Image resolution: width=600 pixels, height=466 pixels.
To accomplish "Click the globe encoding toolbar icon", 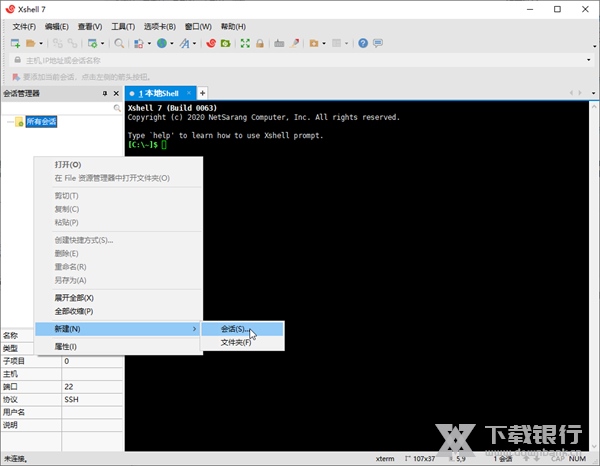I will [x=162, y=43].
